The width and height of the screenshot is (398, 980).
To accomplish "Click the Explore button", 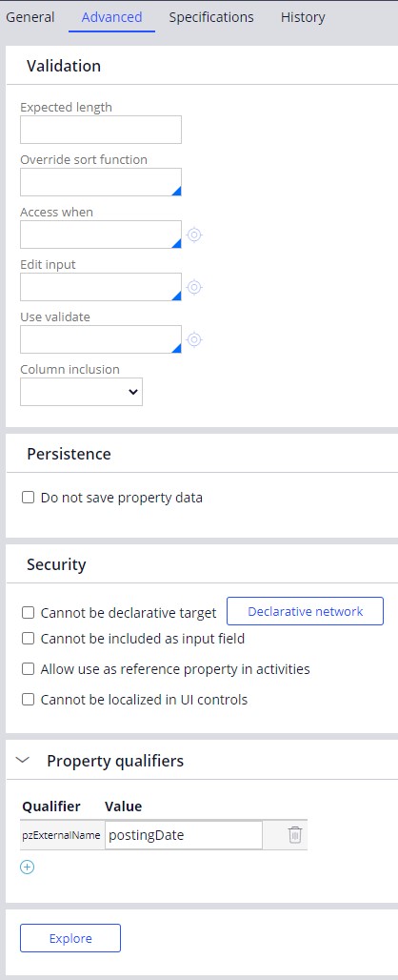I will pyautogui.click(x=70, y=938).
